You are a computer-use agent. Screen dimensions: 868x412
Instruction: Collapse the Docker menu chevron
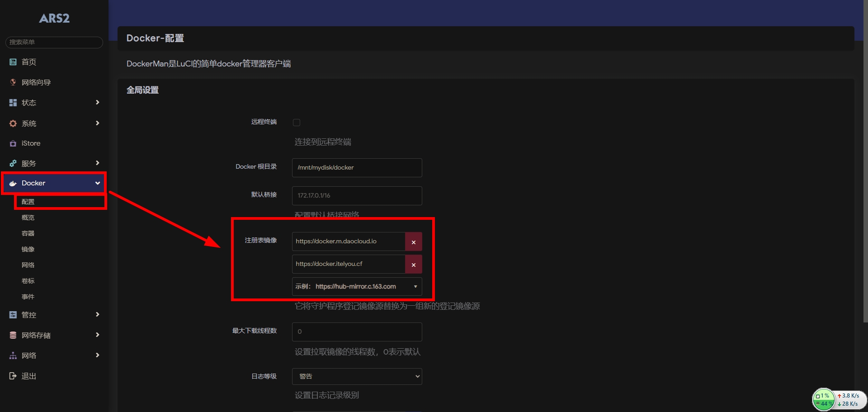(x=97, y=183)
